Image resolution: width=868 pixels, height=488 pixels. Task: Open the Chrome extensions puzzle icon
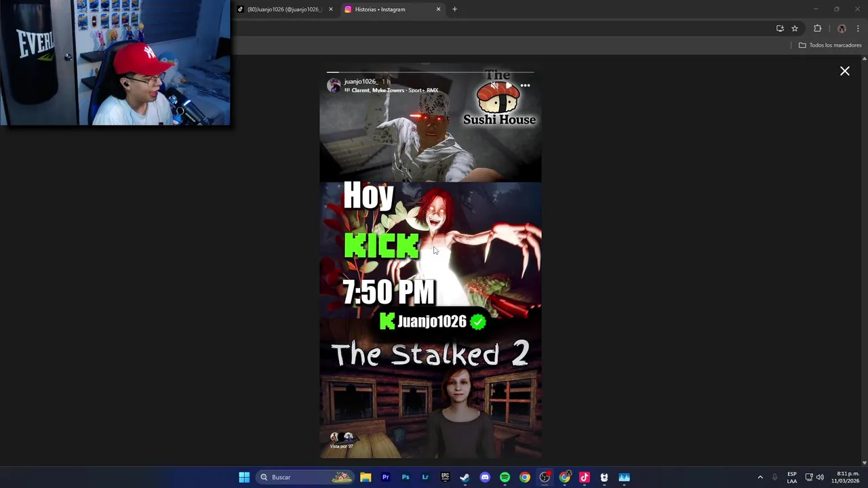(x=817, y=28)
